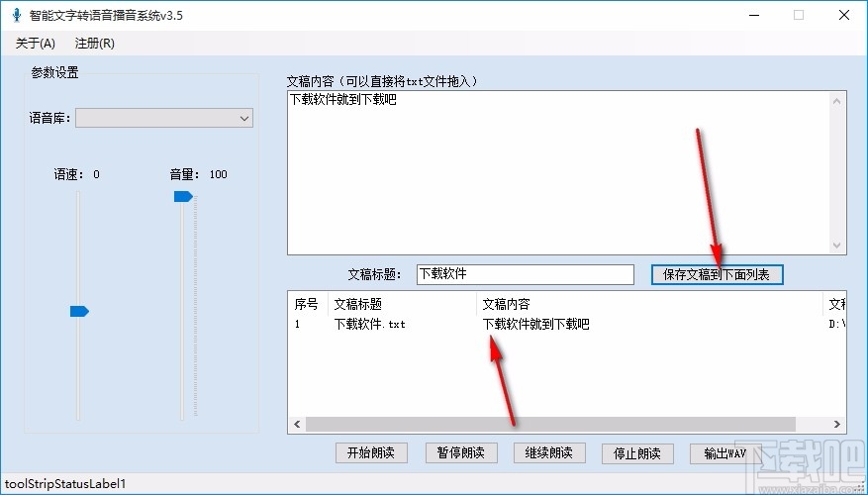Click the 输出WAV button
This screenshot has height=495, width=868.
(x=725, y=453)
